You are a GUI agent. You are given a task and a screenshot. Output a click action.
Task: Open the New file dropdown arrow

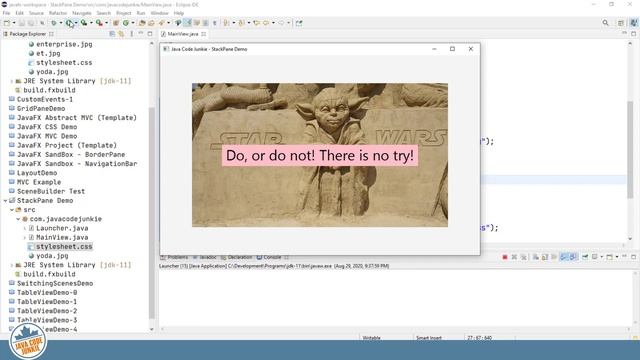[14, 23]
